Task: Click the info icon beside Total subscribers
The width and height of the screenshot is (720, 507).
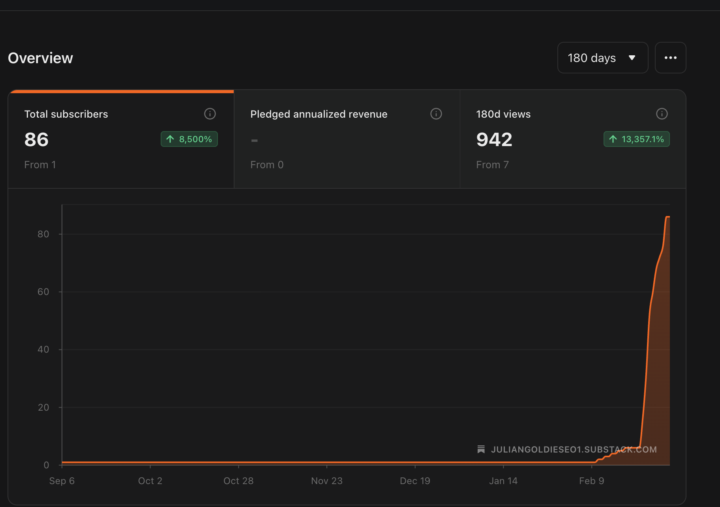Action: [210, 114]
